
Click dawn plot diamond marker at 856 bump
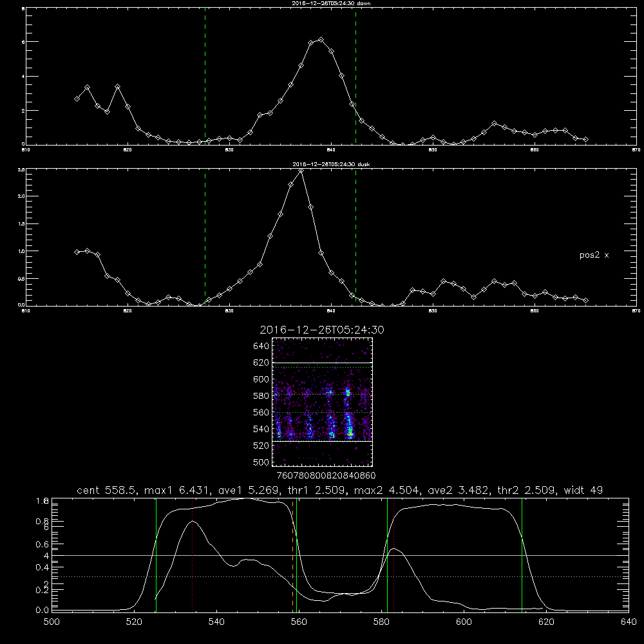(495, 123)
